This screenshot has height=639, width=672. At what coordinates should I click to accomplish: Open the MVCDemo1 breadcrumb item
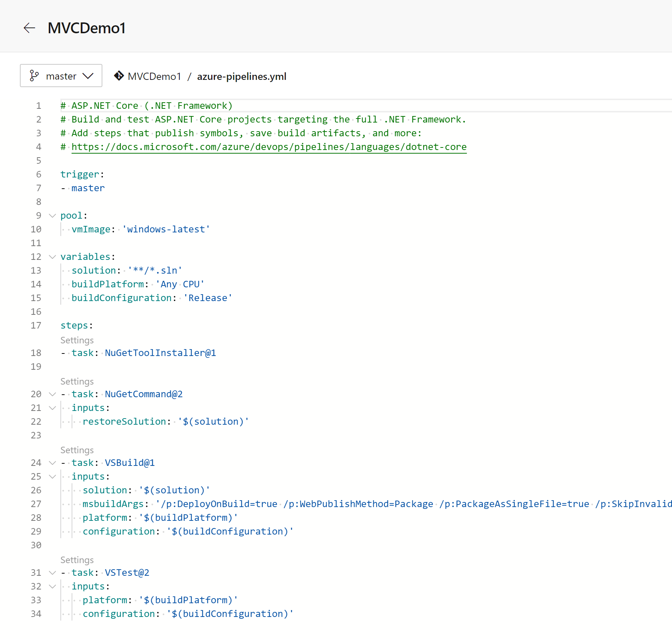coord(154,76)
